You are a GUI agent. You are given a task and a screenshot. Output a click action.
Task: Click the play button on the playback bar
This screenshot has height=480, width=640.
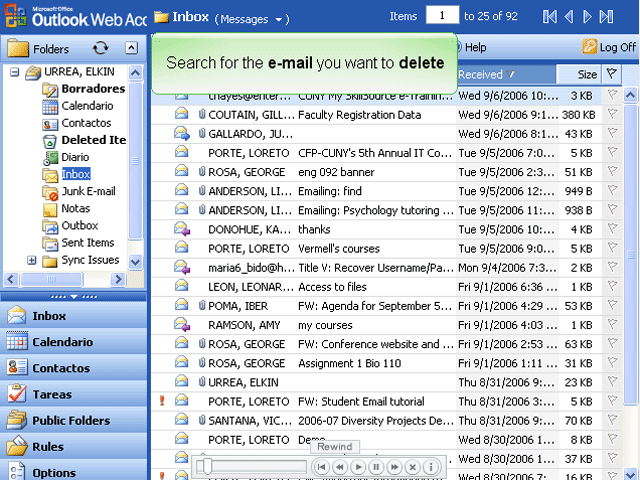tap(358, 467)
